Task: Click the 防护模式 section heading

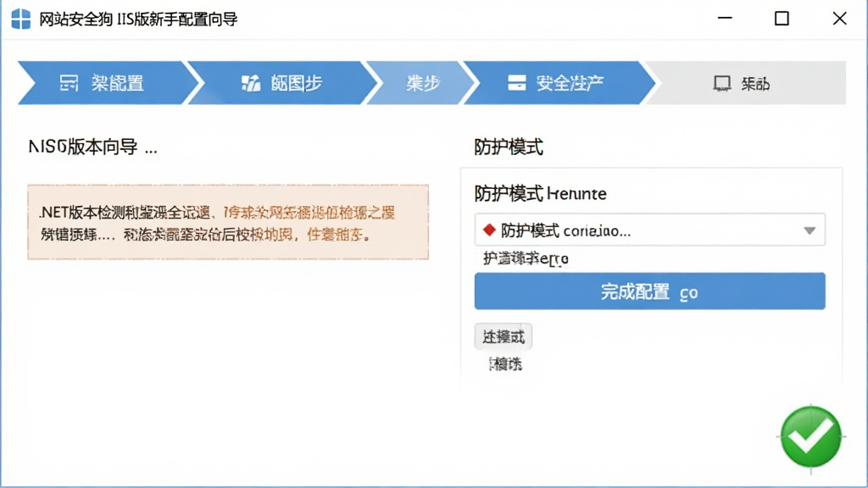Action: tap(509, 147)
